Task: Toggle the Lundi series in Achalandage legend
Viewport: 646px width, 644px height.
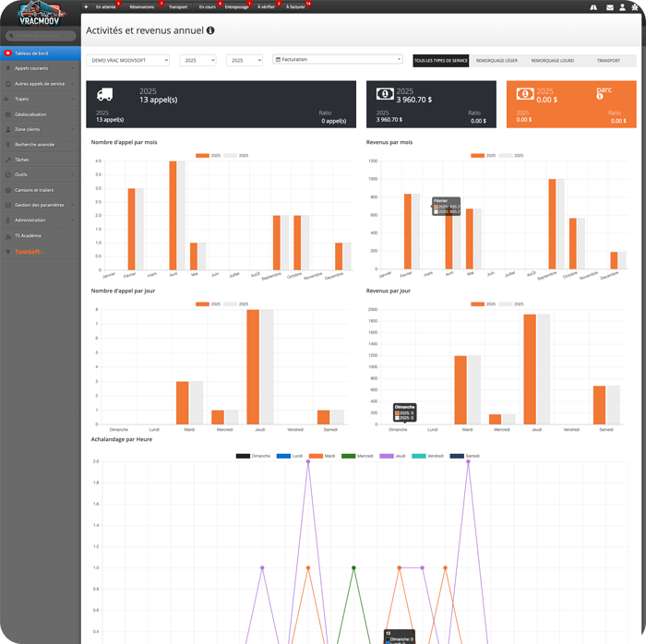Action: (x=289, y=456)
